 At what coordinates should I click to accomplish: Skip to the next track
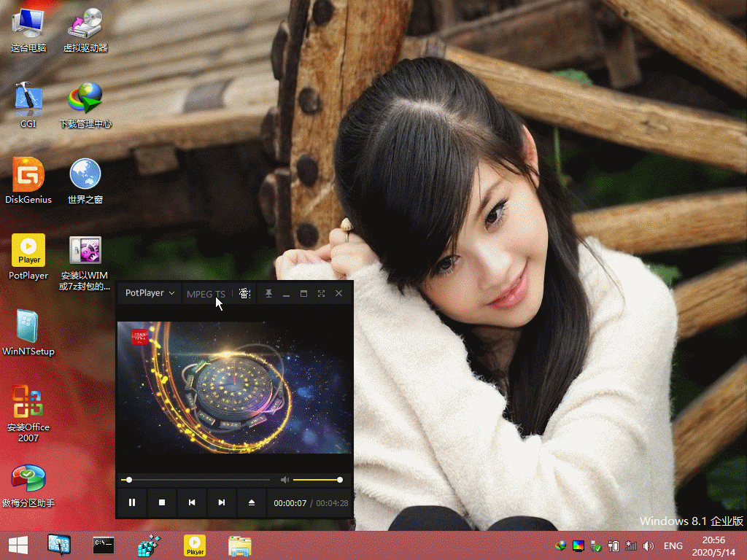point(222,502)
